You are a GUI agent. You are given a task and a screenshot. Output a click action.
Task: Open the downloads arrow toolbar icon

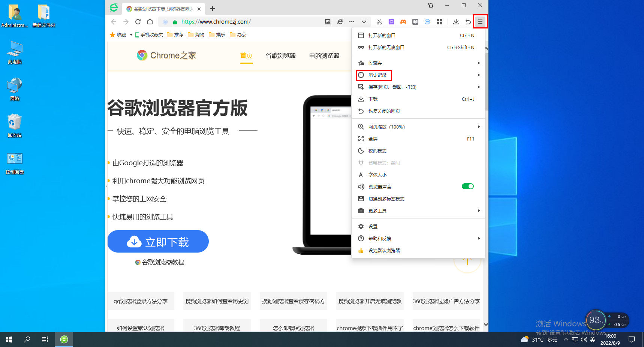456,22
